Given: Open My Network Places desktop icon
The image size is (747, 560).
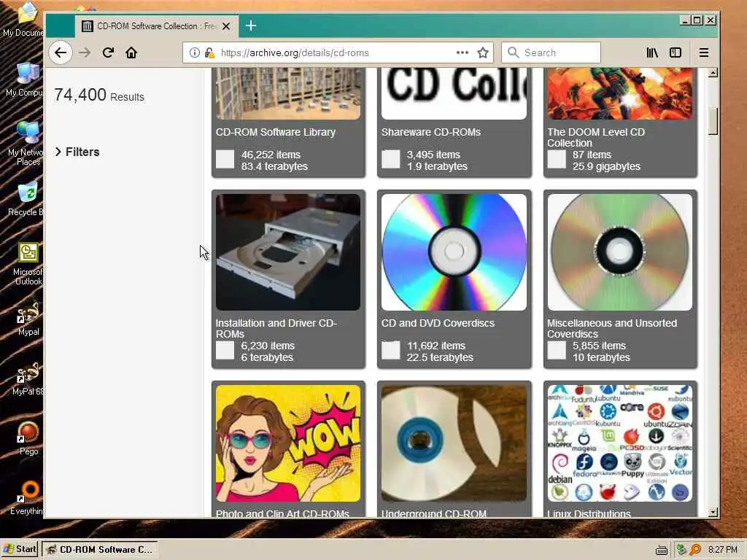Looking at the screenshot, I should [x=27, y=144].
